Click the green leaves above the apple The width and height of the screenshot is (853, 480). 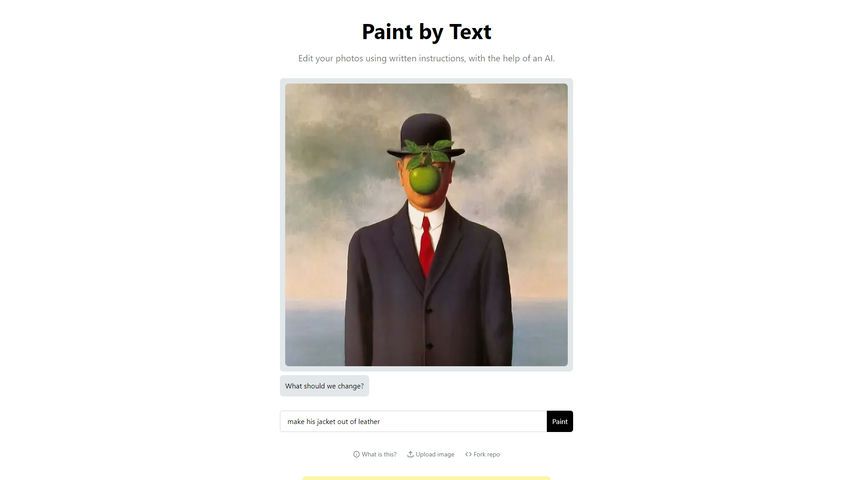click(x=428, y=152)
